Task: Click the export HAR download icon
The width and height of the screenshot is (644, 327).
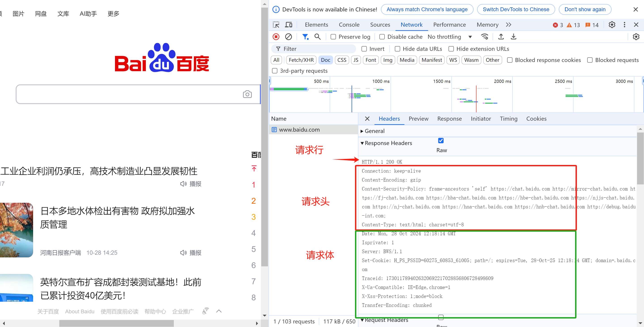Action: (x=513, y=36)
